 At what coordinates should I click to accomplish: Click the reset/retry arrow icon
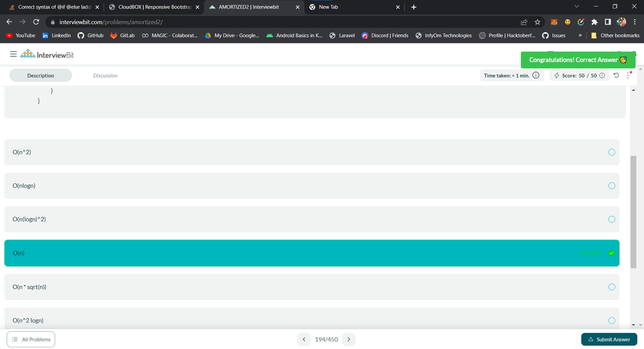pyautogui.click(x=616, y=76)
